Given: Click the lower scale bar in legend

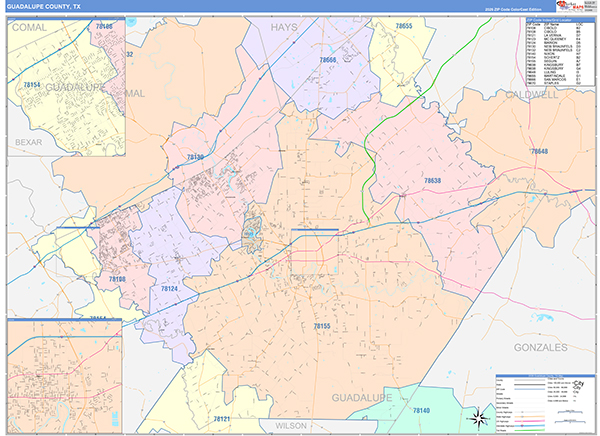Looking at the screenshot, I should 570,421.
